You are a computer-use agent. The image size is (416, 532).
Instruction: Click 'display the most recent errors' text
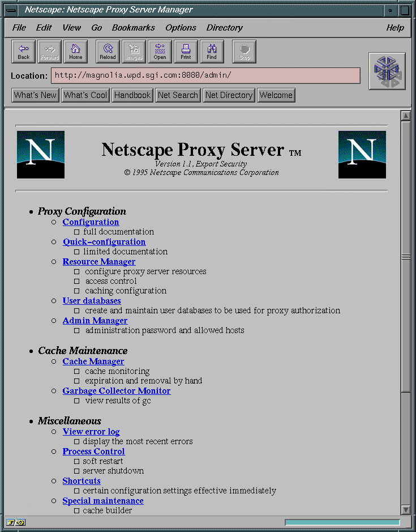coord(138,441)
